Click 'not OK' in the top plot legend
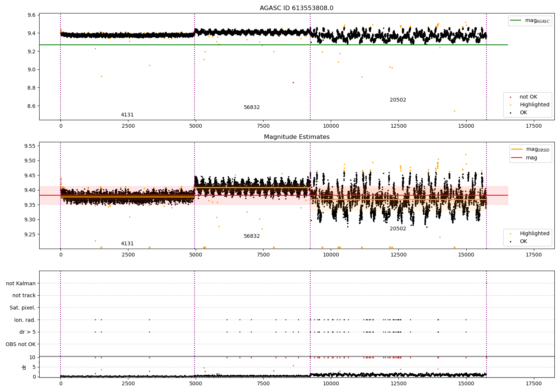 [x=528, y=97]
